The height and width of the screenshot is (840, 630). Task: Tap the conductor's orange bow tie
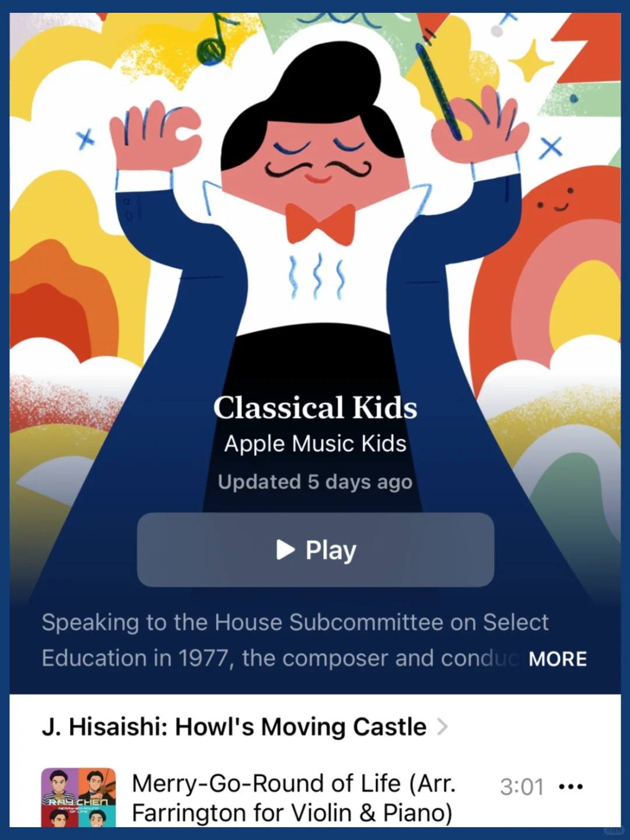point(320,224)
